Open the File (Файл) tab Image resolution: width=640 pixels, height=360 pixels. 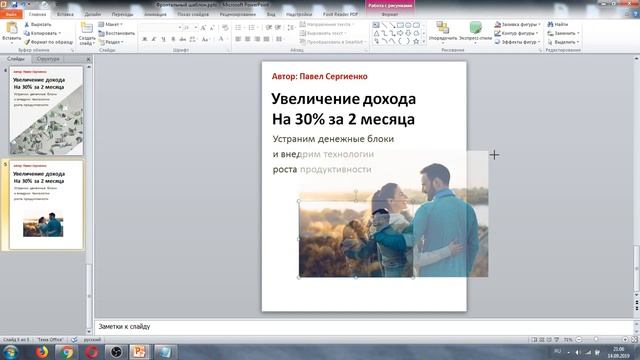pyautogui.click(x=11, y=14)
